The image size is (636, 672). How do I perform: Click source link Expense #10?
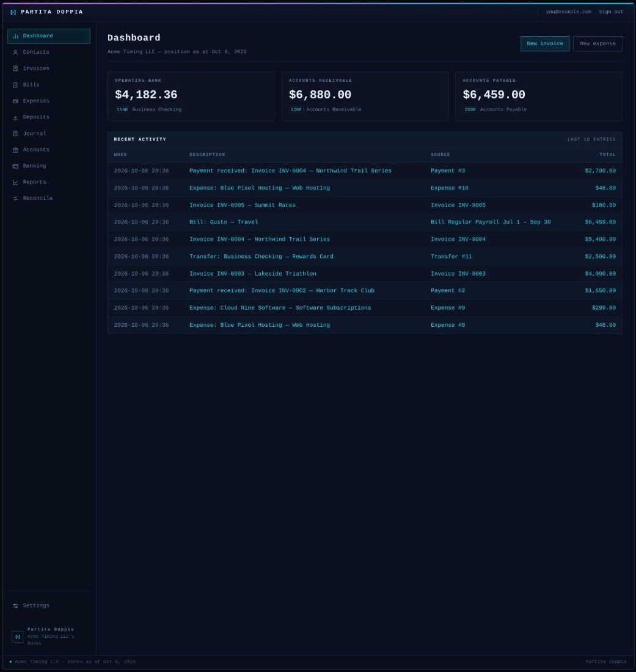click(450, 188)
